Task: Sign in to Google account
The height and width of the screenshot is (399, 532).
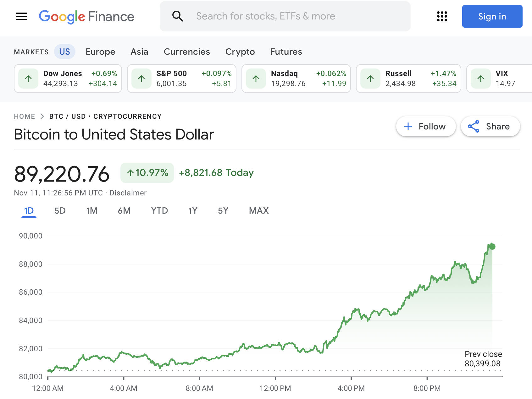Action: [492, 16]
